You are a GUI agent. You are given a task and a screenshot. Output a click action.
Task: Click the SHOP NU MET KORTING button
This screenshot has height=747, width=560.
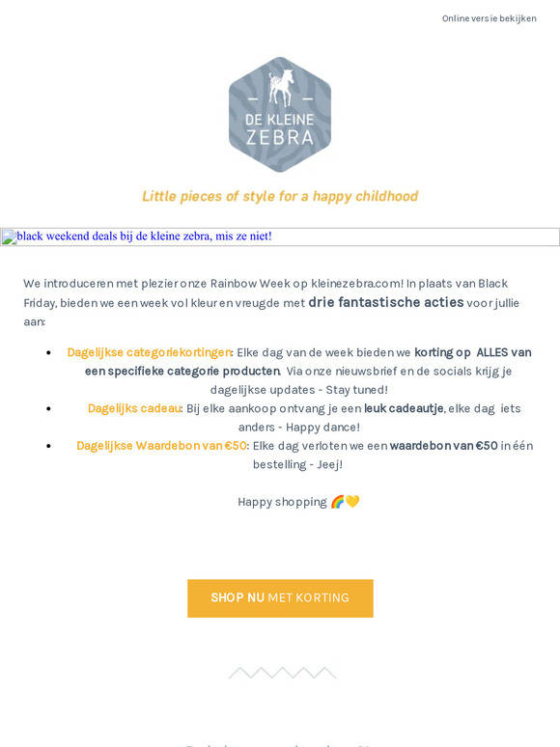pos(280,598)
